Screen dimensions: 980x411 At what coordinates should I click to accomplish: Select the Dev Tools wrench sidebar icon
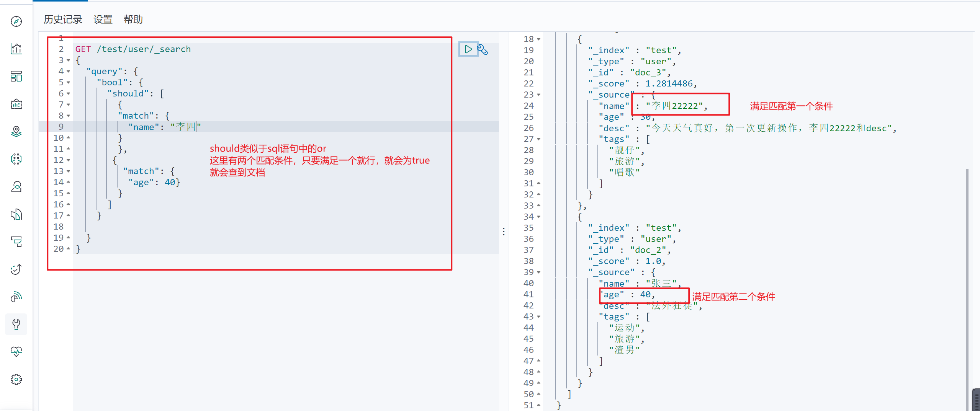tap(16, 325)
